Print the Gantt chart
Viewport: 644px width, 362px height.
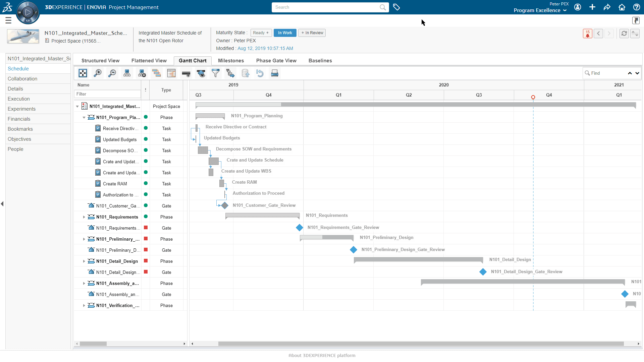pos(275,73)
